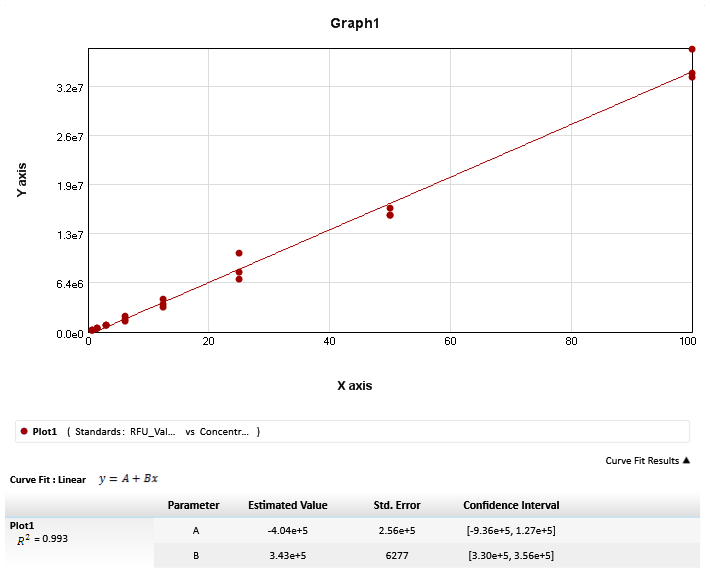The image size is (710, 576).
Task: Click the Parameter column header
Action: [193, 505]
